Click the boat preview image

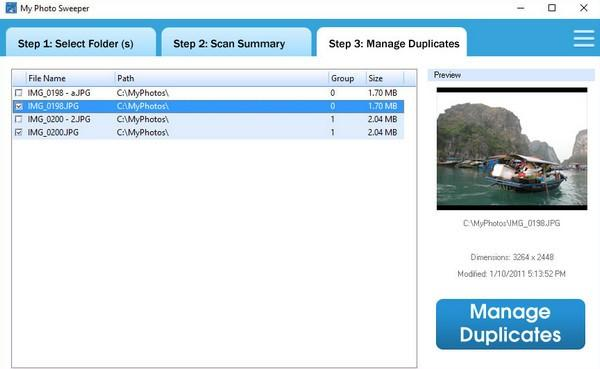[x=512, y=149]
